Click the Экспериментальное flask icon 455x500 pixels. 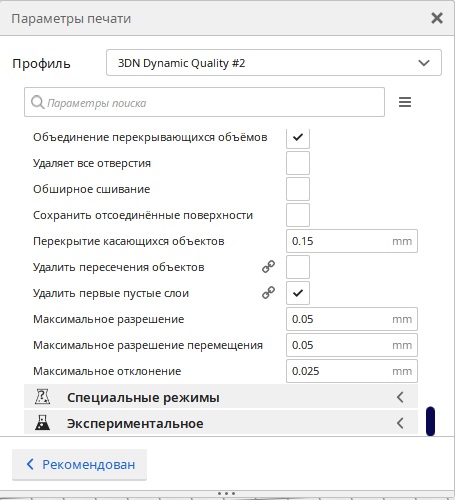42,423
